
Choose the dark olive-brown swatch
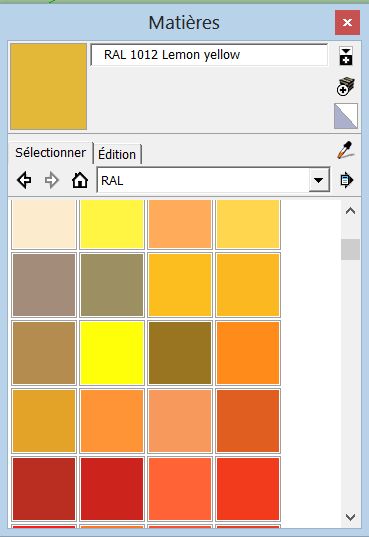180,353
